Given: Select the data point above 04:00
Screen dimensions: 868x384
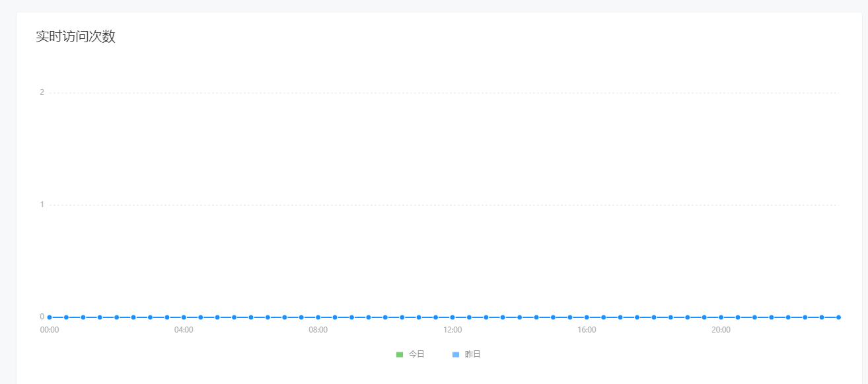Looking at the screenshot, I should (184, 317).
